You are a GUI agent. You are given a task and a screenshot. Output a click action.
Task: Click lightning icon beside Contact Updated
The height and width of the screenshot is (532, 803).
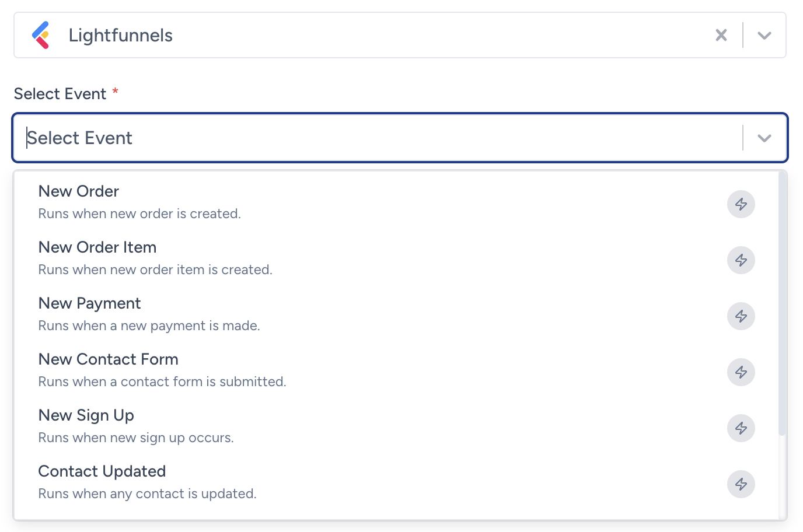click(x=741, y=484)
